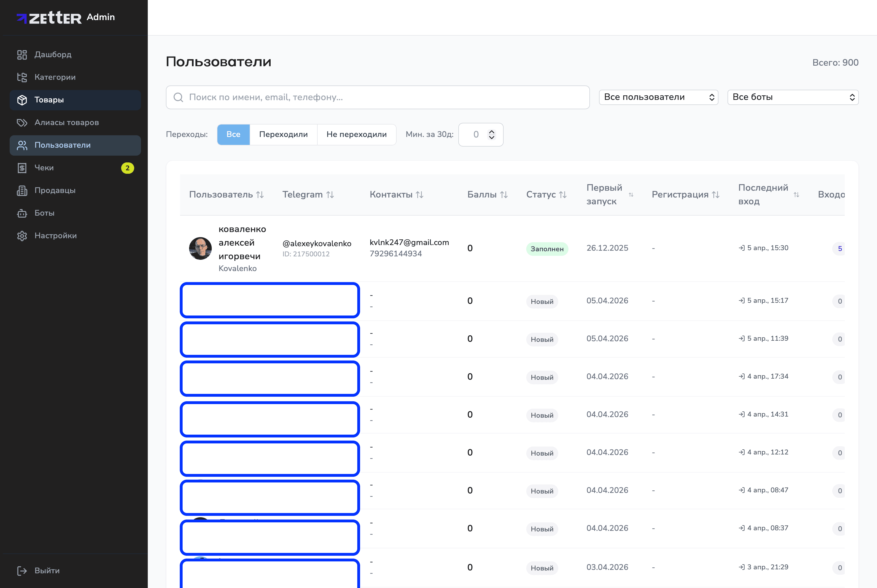Click the user search input field
The height and width of the screenshot is (588, 877).
tap(377, 98)
